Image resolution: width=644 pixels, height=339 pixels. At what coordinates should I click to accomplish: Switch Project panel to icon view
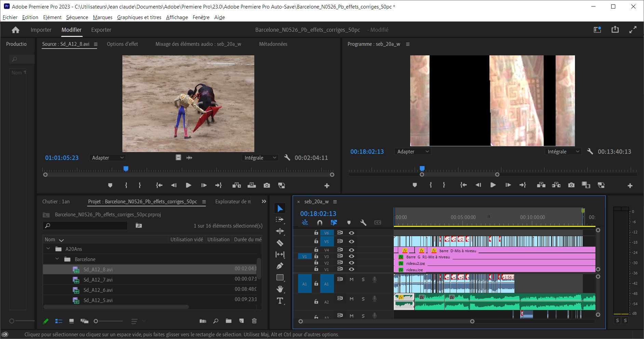coord(71,321)
